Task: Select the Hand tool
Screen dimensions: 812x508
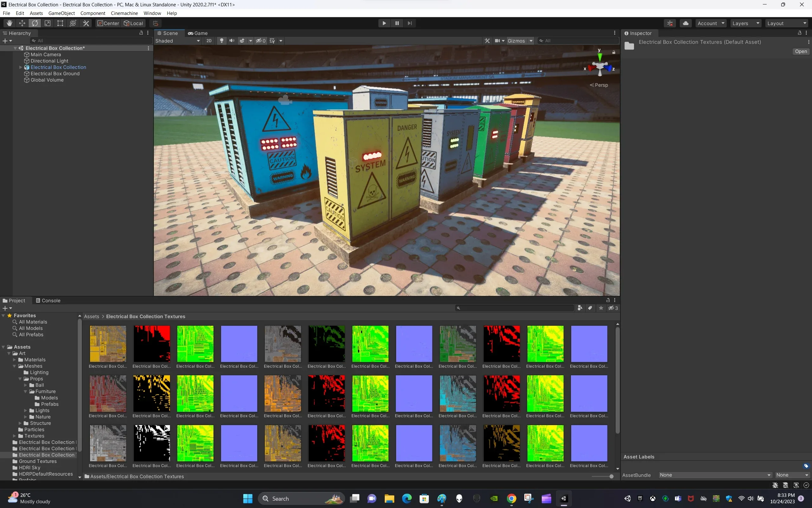Action: [x=10, y=23]
